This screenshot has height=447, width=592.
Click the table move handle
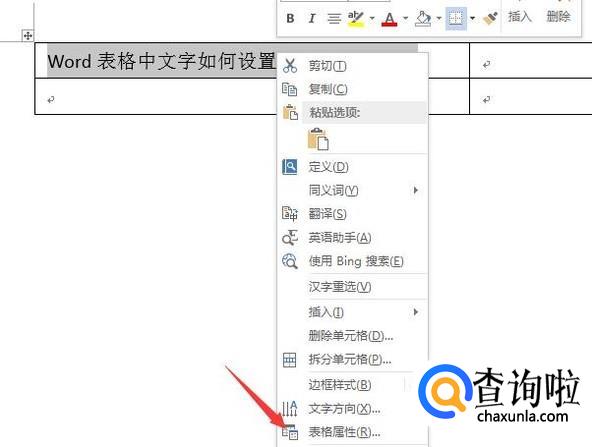point(28,36)
